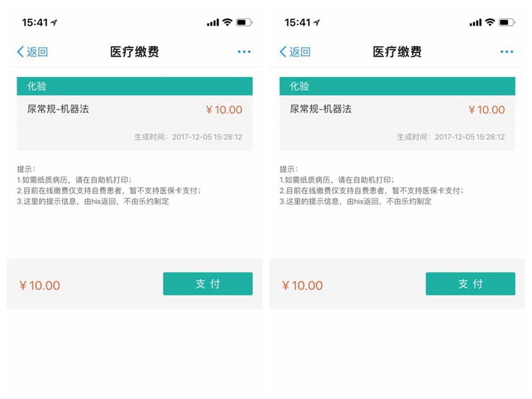
Task: Tap the 医疗缴费 title on right screen
Action: pos(397,52)
